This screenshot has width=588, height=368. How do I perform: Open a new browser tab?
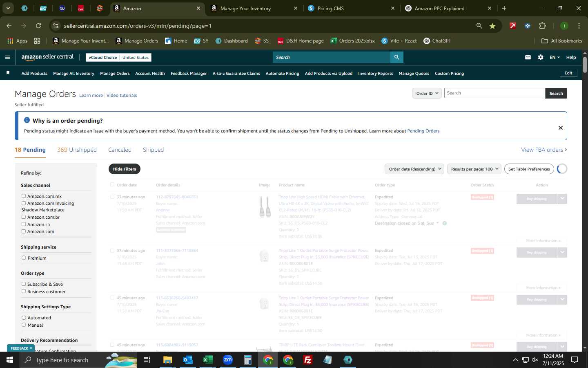point(504,8)
